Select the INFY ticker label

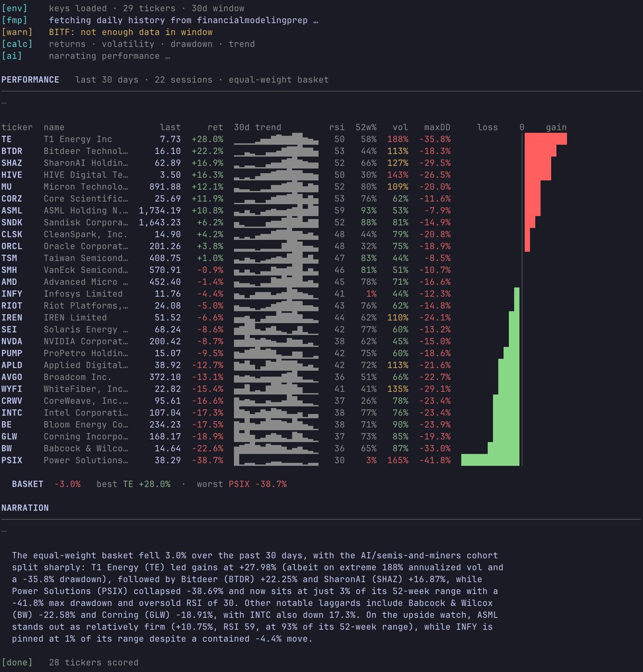point(12,294)
